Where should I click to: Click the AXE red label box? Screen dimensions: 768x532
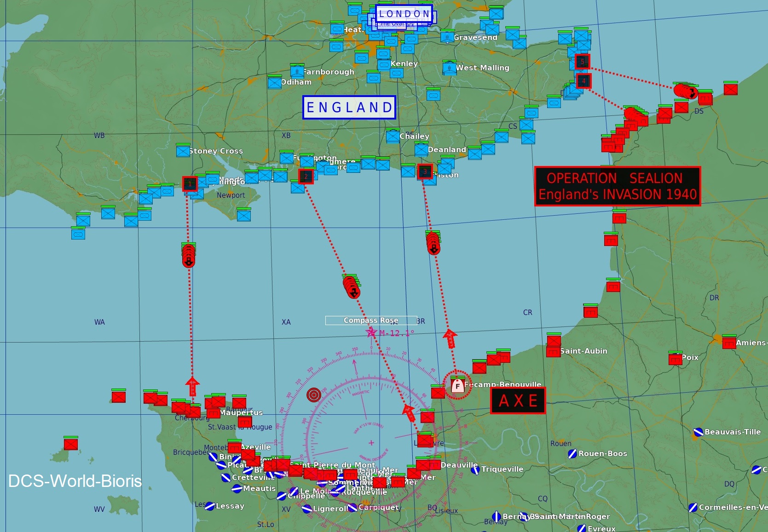[518, 401]
